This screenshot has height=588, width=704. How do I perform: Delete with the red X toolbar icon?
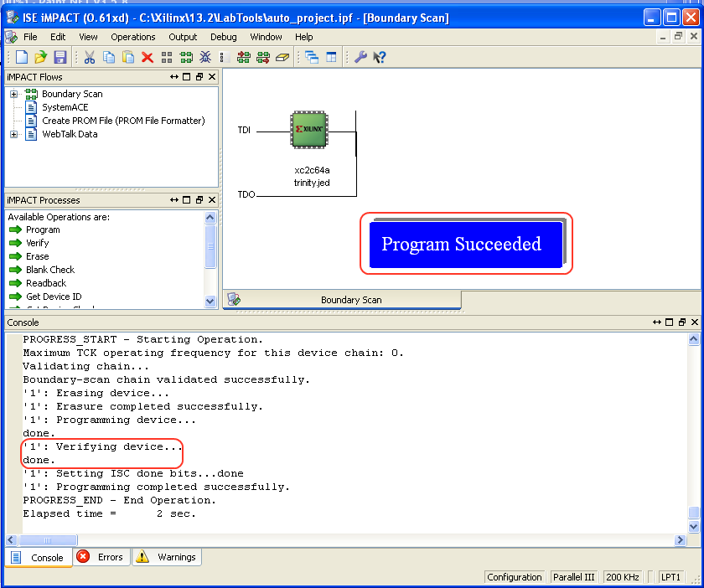pos(148,57)
